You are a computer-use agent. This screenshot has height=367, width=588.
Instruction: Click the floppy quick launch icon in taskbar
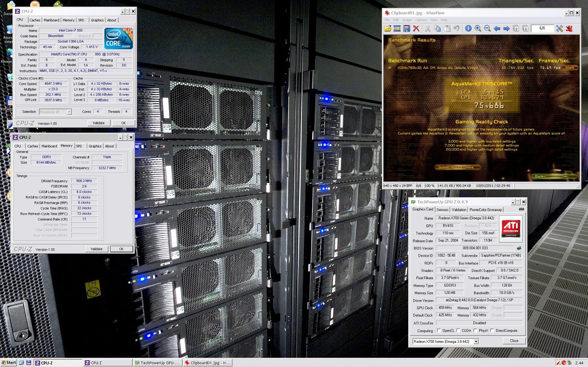click(28, 363)
